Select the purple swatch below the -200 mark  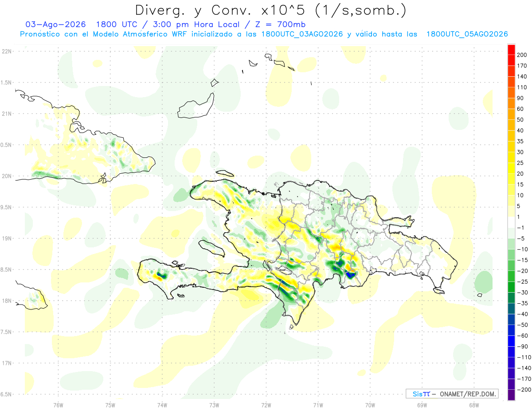tap(511, 395)
